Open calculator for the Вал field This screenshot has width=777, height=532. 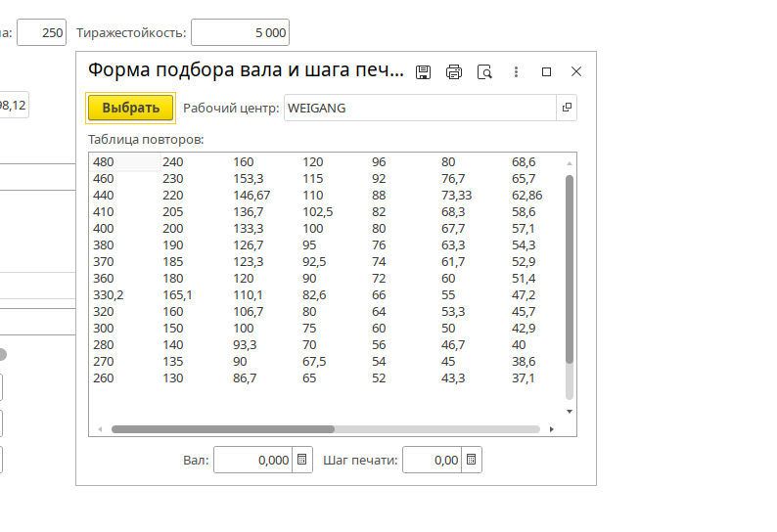(x=302, y=460)
